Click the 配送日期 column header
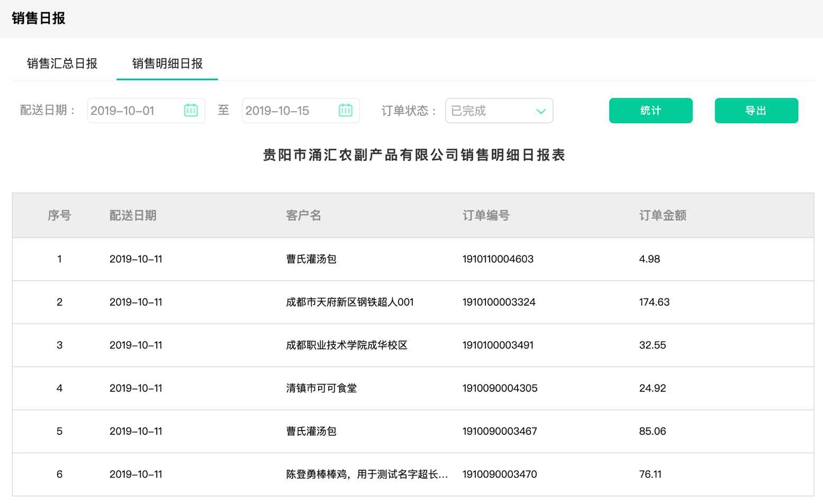Image resolution: width=823 pixels, height=504 pixels. [x=133, y=215]
